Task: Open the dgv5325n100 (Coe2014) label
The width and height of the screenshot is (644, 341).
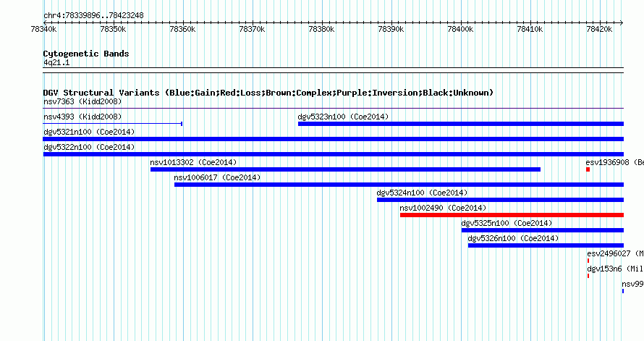Action: [507, 223]
